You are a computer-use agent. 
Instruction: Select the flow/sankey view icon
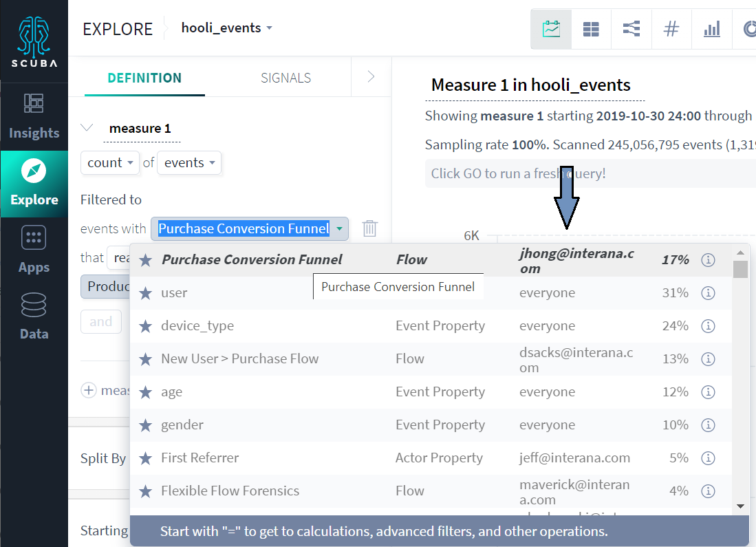[x=631, y=29]
